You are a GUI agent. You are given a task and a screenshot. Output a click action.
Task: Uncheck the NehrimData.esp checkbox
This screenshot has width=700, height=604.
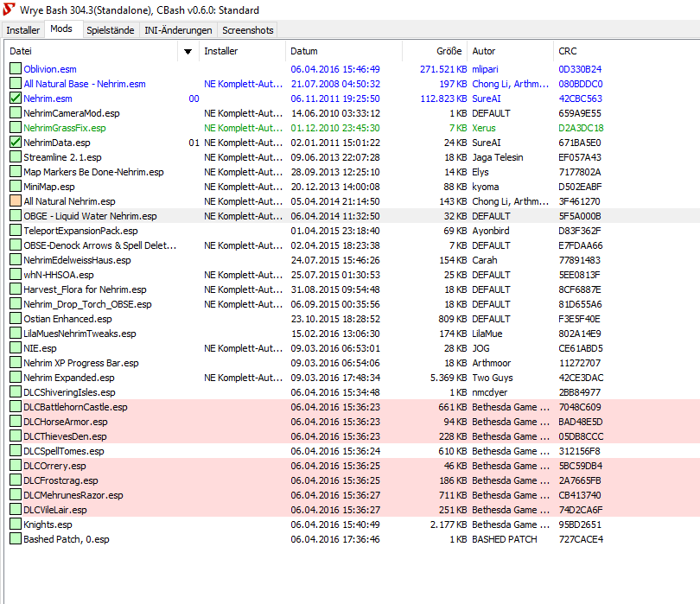[15, 143]
